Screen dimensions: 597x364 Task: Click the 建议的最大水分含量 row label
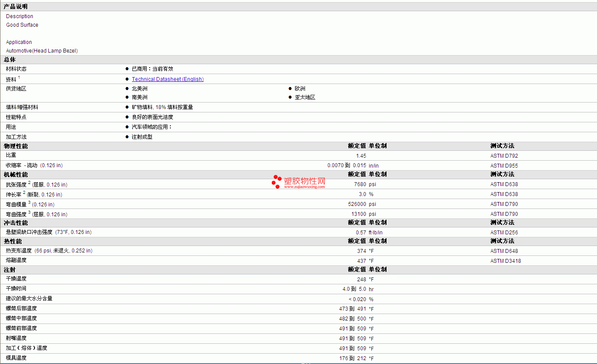(x=29, y=299)
